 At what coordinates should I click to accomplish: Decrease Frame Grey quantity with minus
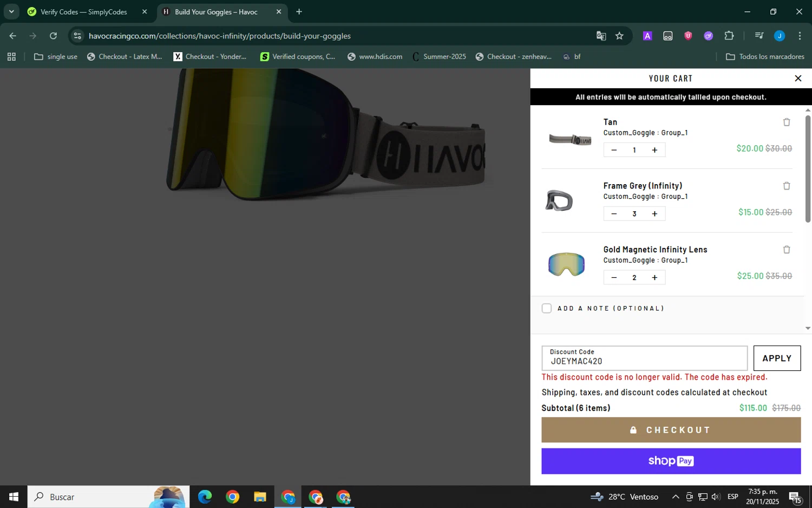[x=614, y=214]
